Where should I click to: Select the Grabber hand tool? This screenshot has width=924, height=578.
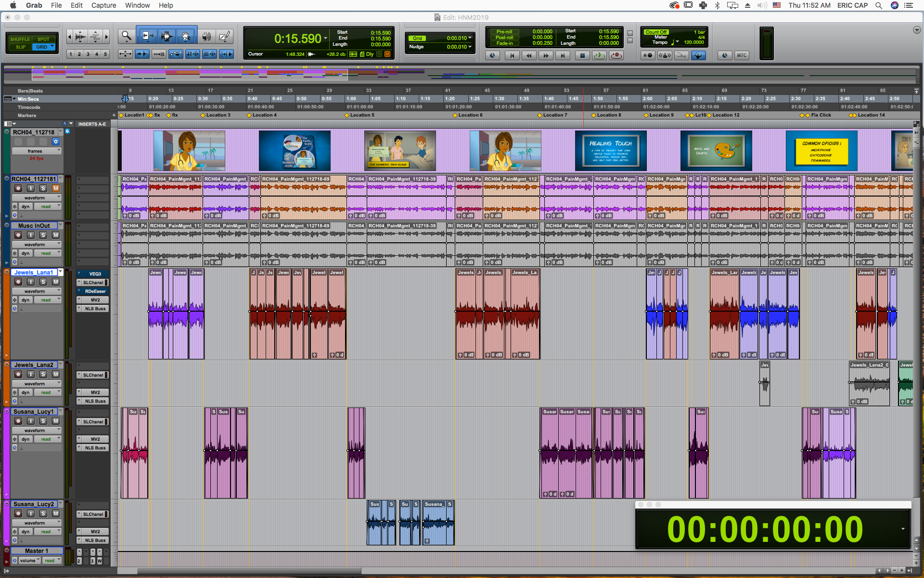[x=185, y=36]
